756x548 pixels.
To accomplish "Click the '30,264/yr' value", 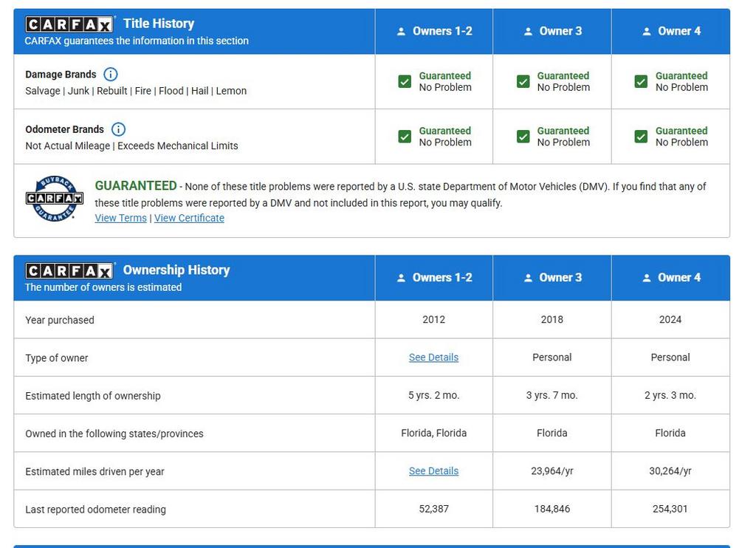I will [670, 471].
